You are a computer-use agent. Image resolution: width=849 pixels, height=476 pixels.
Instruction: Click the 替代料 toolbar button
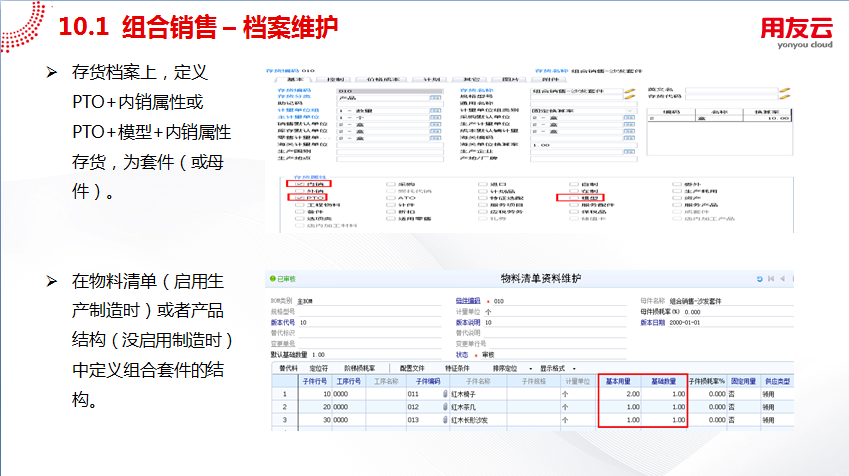289,369
